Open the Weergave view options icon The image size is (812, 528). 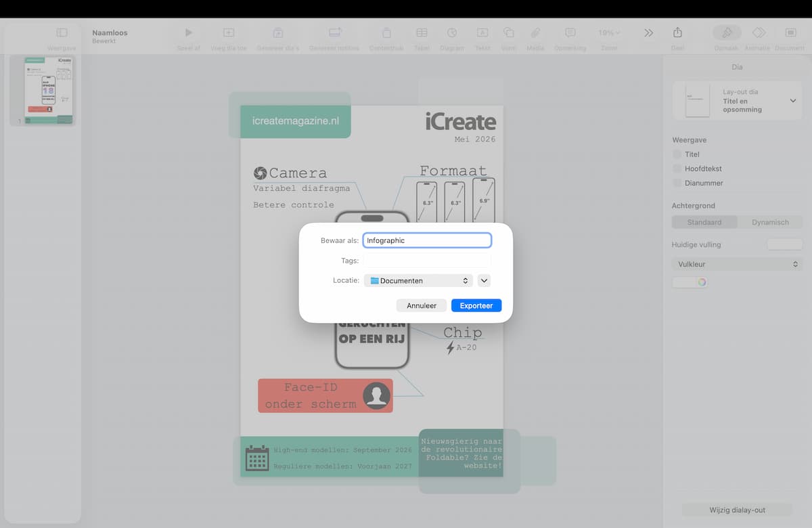click(62, 32)
